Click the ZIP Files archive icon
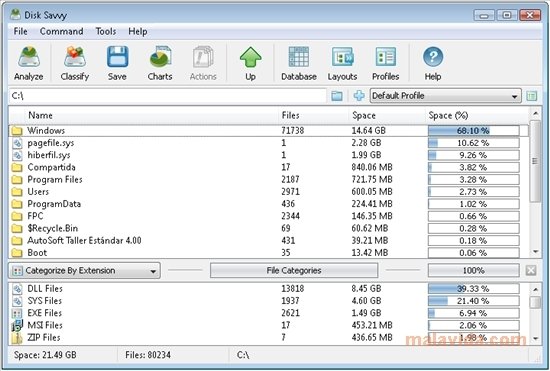Viewport: 550px width, 371px height. coord(16,338)
